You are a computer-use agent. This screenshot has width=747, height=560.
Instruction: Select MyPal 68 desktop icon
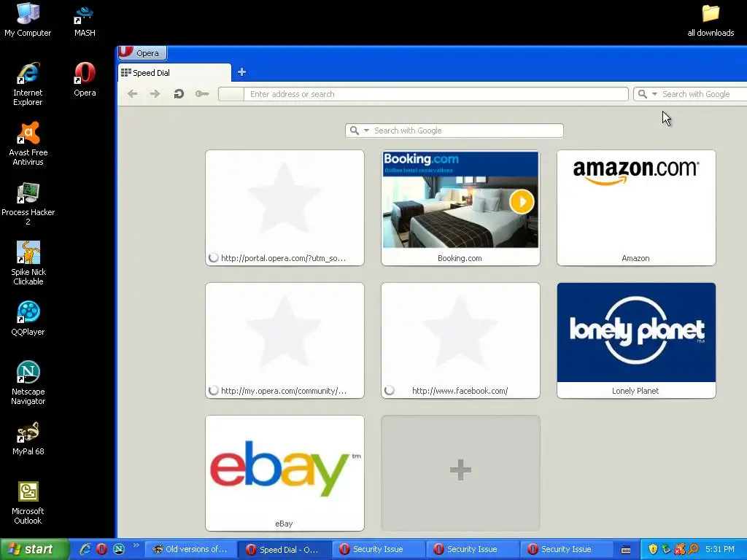tap(28, 438)
